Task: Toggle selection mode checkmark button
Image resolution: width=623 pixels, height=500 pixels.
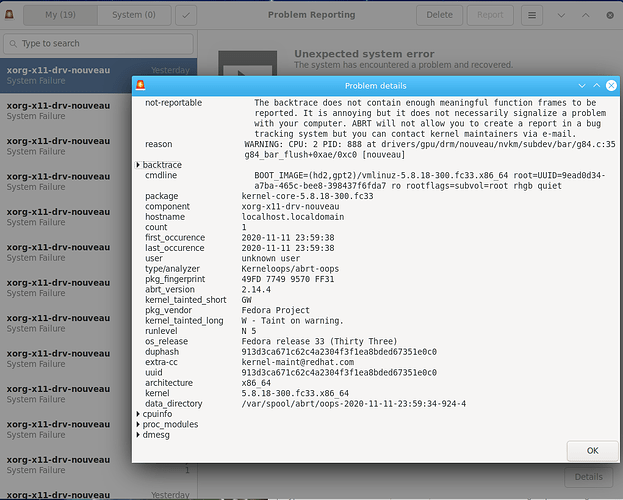Action: pos(186,15)
